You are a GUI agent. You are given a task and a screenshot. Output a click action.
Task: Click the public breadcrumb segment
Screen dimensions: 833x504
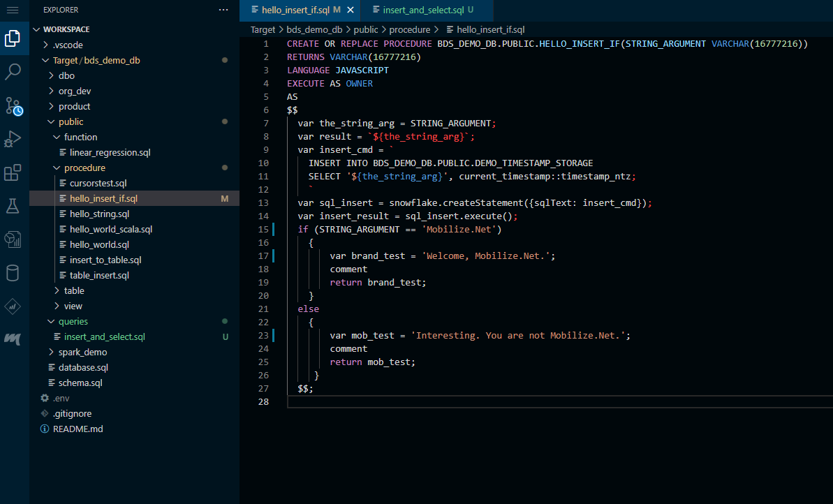click(366, 30)
